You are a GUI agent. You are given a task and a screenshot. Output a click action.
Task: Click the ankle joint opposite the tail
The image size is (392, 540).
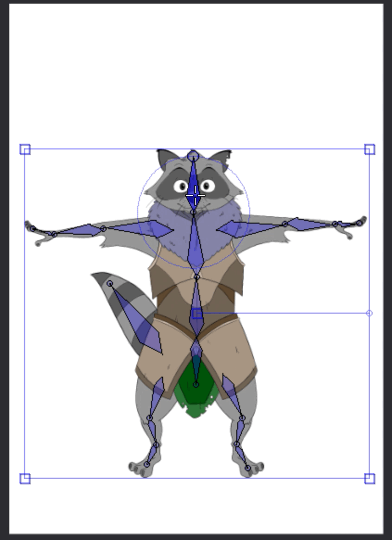237,444
